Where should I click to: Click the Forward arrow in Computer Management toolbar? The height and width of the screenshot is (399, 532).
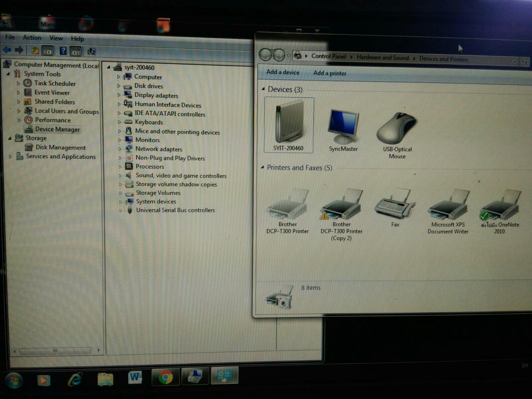pos(19,50)
